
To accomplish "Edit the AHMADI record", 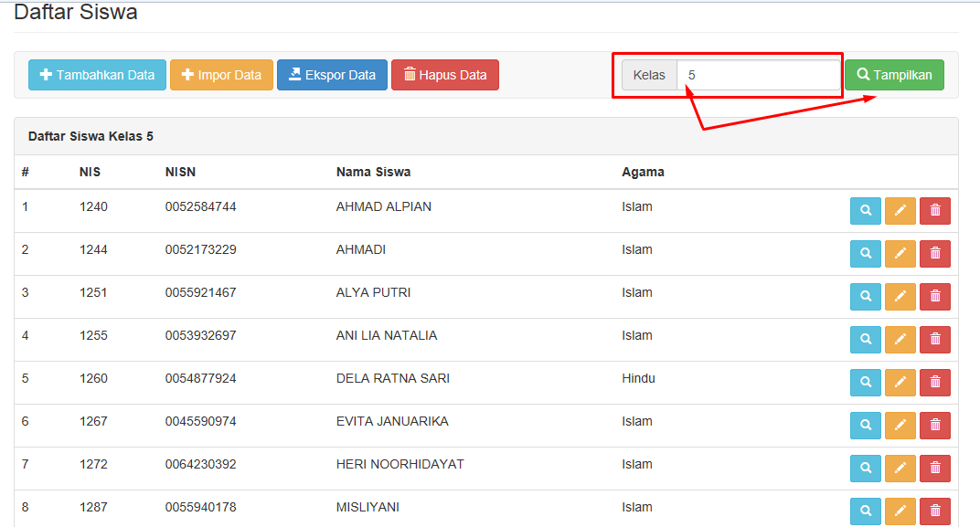I will point(900,254).
